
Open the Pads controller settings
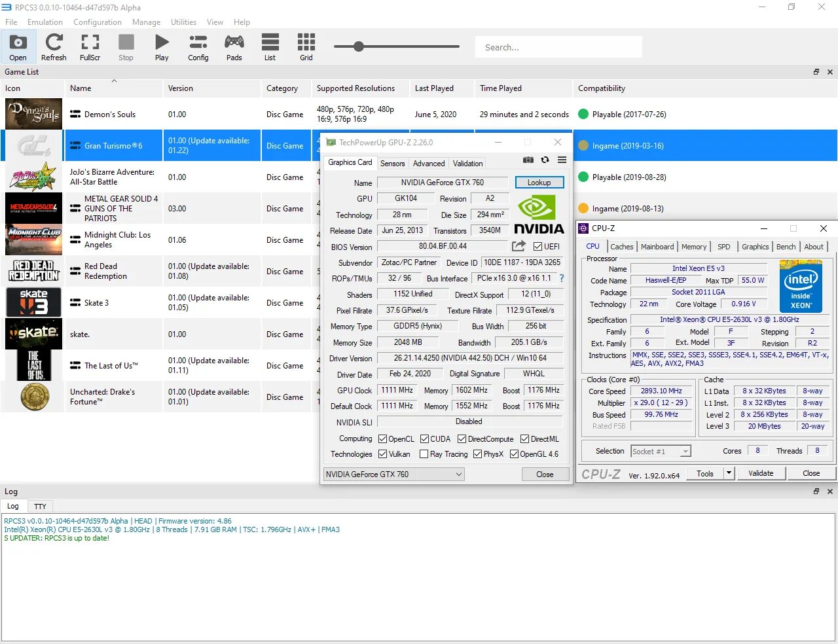[x=234, y=47]
